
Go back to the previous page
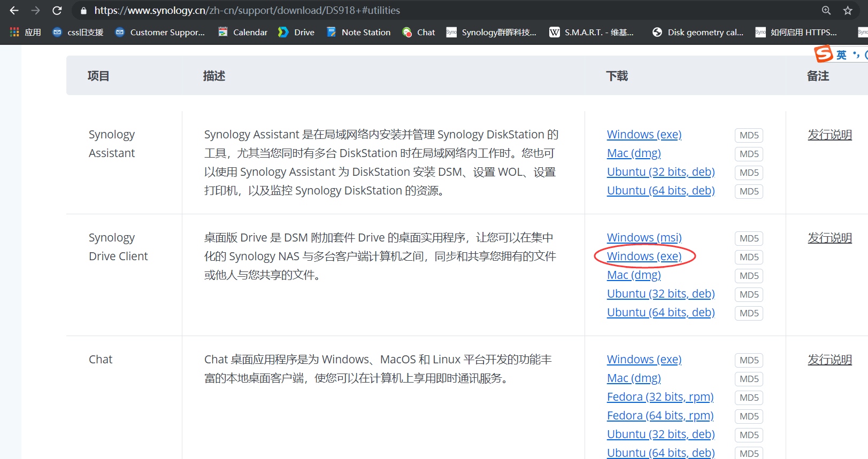click(14, 11)
